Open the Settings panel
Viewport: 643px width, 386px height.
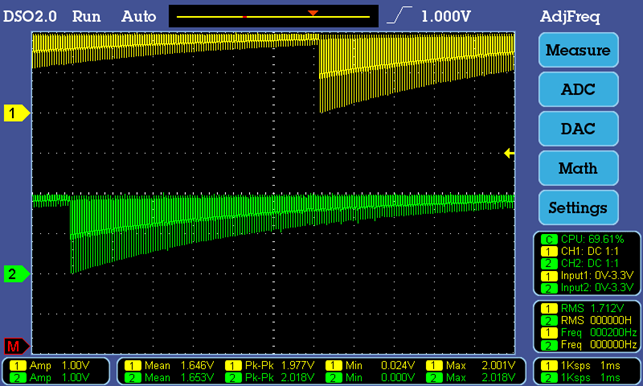578,208
